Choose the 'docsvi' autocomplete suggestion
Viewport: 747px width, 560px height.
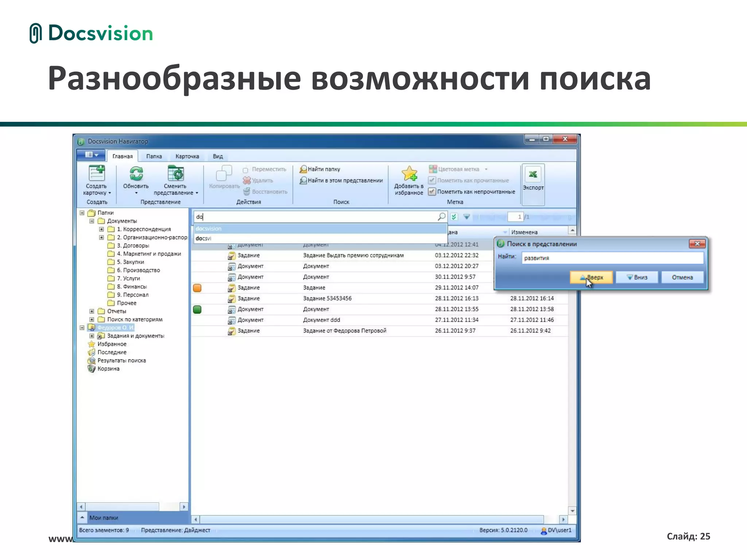[x=320, y=238]
